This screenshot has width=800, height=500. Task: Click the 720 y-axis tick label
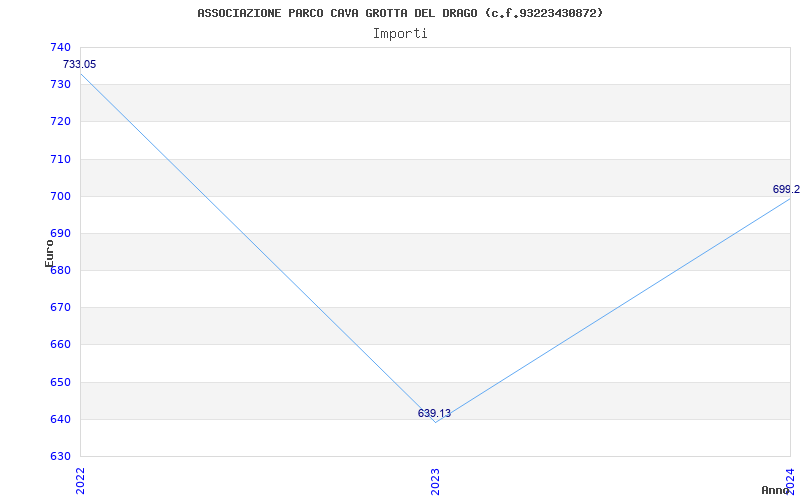pyautogui.click(x=60, y=122)
